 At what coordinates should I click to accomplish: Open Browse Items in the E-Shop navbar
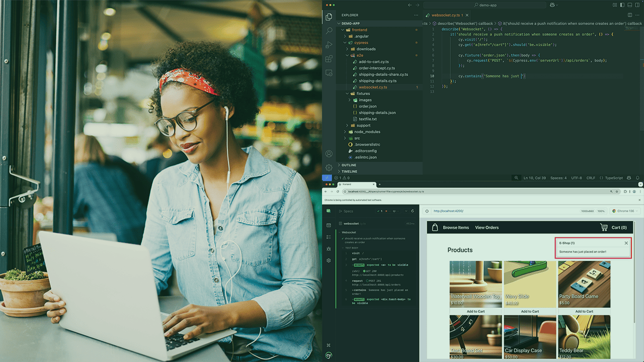coord(456,228)
